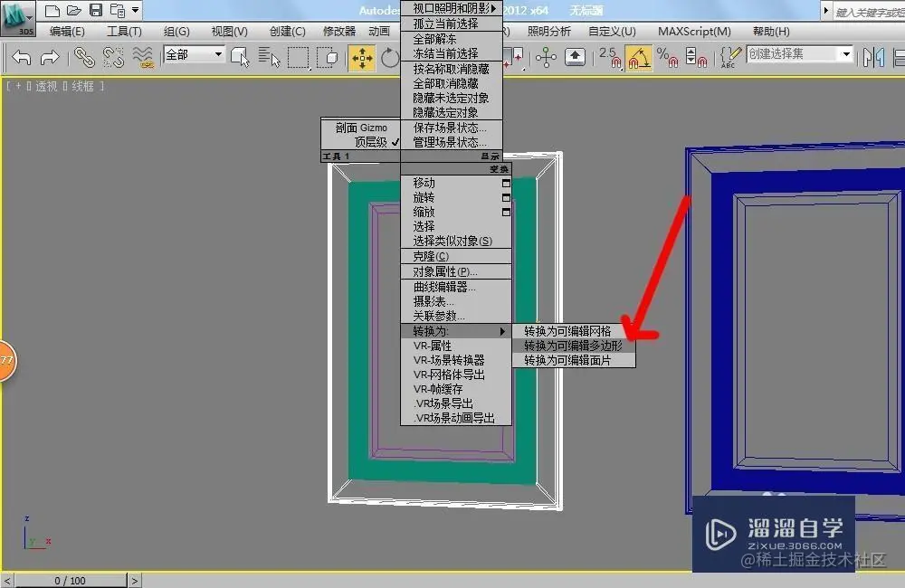Activate the Select and Move tool

coord(362,58)
